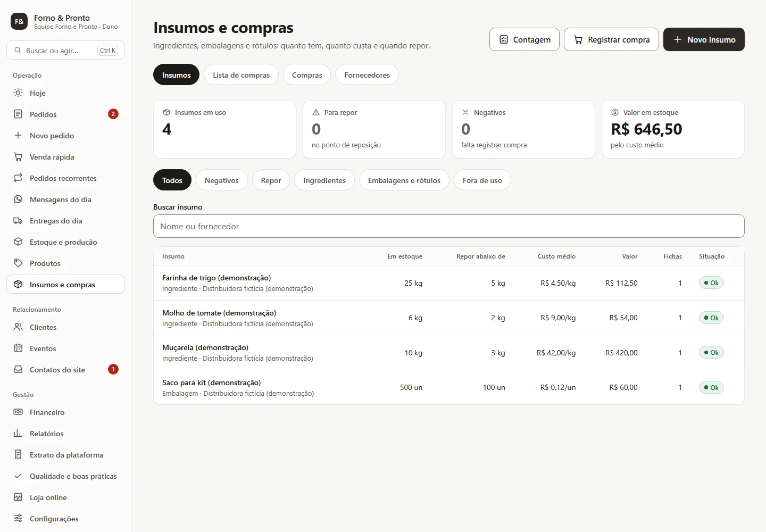766x532 pixels.
Task: Click the Valor em estoque card
Action: (x=673, y=129)
